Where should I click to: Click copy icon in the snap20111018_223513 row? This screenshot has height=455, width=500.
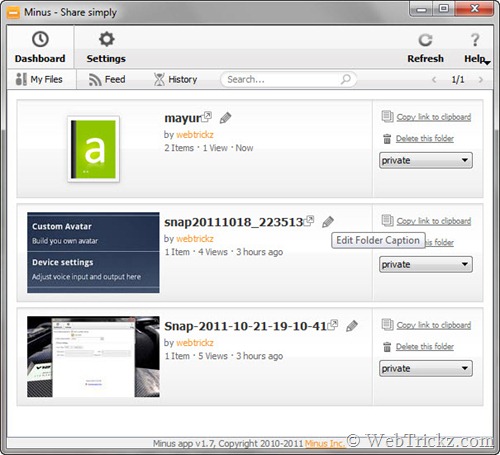pos(387,221)
